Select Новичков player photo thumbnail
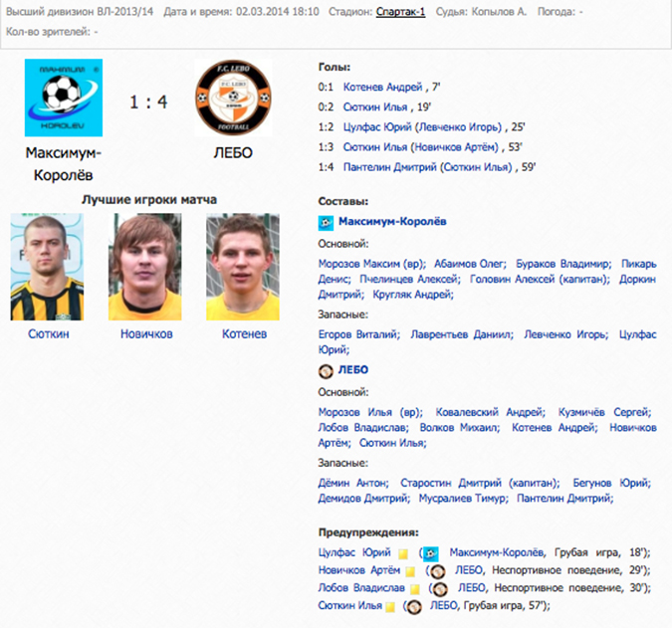The height and width of the screenshot is (628, 672). point(145,267)
